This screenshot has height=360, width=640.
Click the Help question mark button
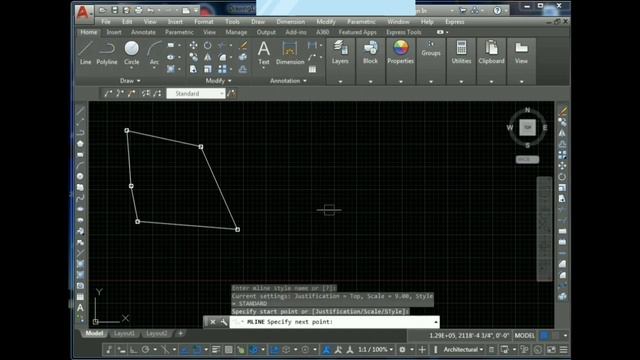pyautogui.click(x=497, y=11)
